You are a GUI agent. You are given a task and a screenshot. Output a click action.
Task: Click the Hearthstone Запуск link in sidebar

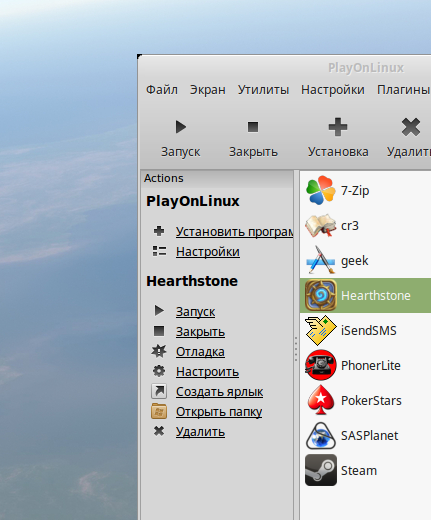point(195,312)
